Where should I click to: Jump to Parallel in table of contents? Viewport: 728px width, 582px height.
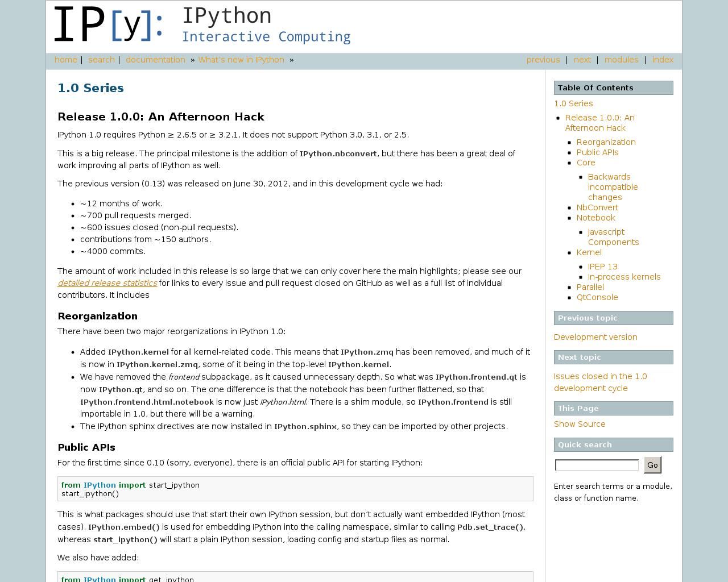(590, 287)
